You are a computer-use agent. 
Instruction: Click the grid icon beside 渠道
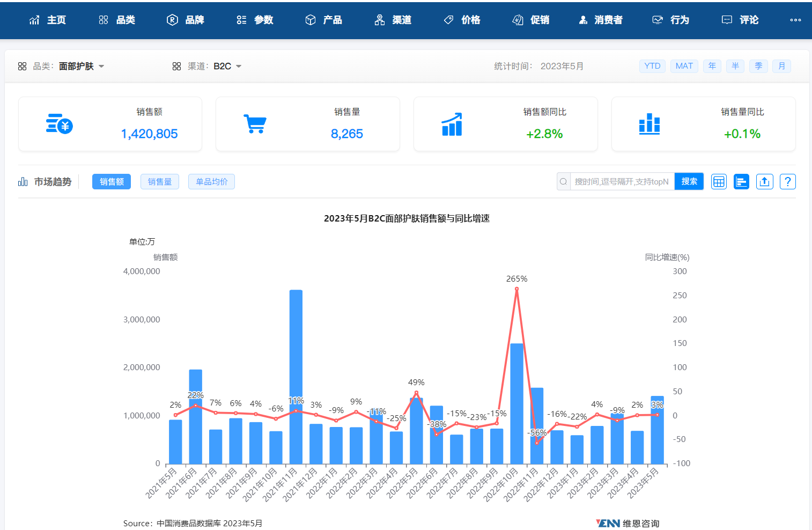[176, 66]
